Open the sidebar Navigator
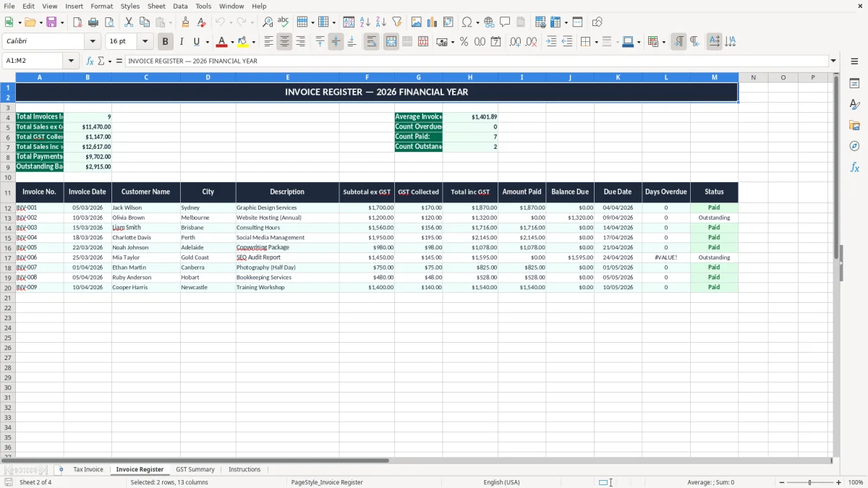Image resolution: width=868 pixels, height=488 pixels. (854, 146)
